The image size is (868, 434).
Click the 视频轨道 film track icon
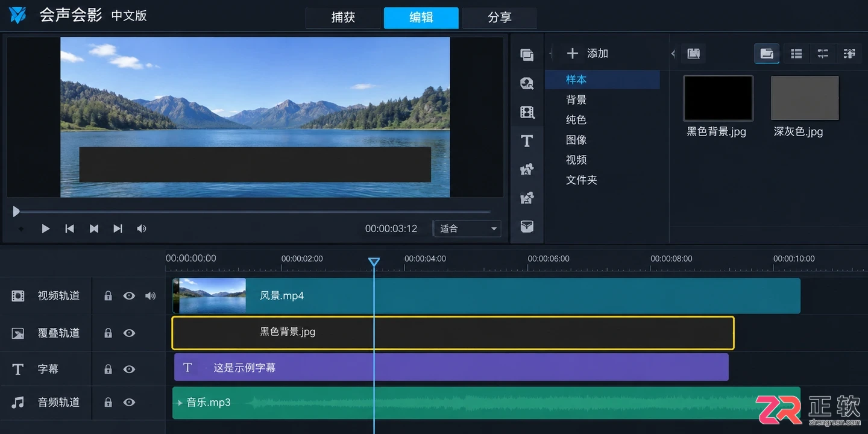[x=18, y=296]
